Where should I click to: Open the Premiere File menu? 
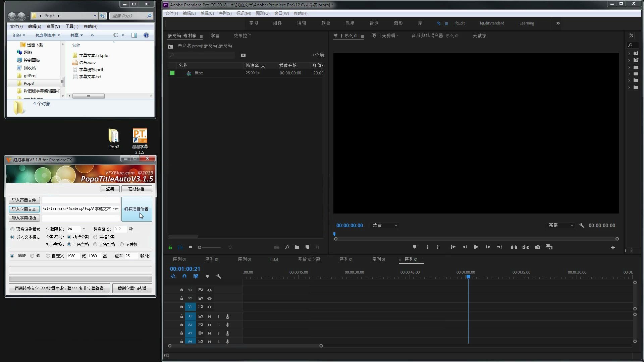[171, 13]
